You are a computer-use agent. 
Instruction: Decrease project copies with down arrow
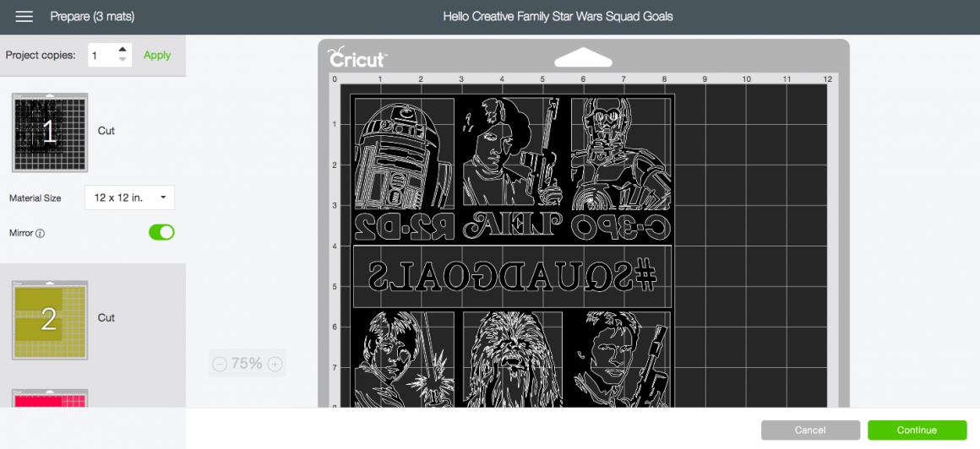tap(122, 60)
